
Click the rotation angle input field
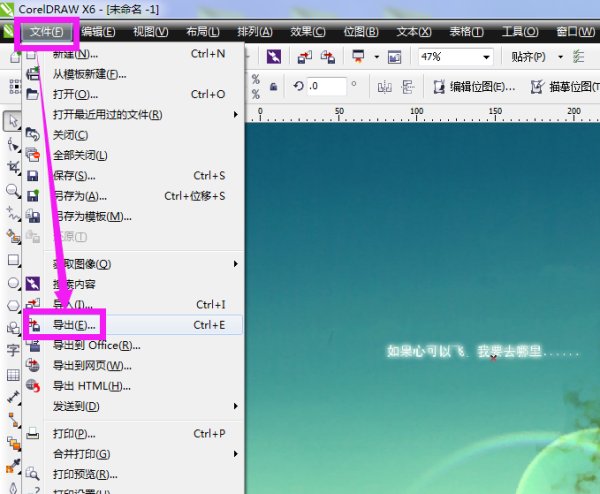point(327,86)
